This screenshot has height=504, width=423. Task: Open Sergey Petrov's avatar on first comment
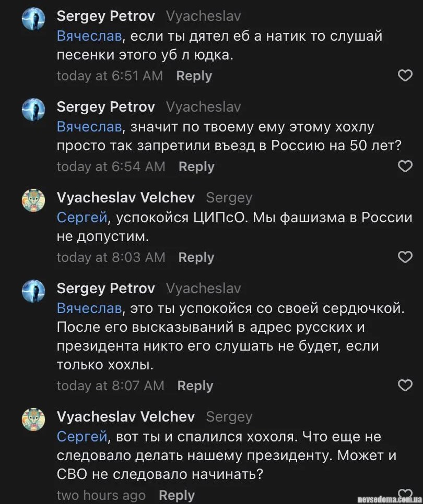tap(33, 19)
